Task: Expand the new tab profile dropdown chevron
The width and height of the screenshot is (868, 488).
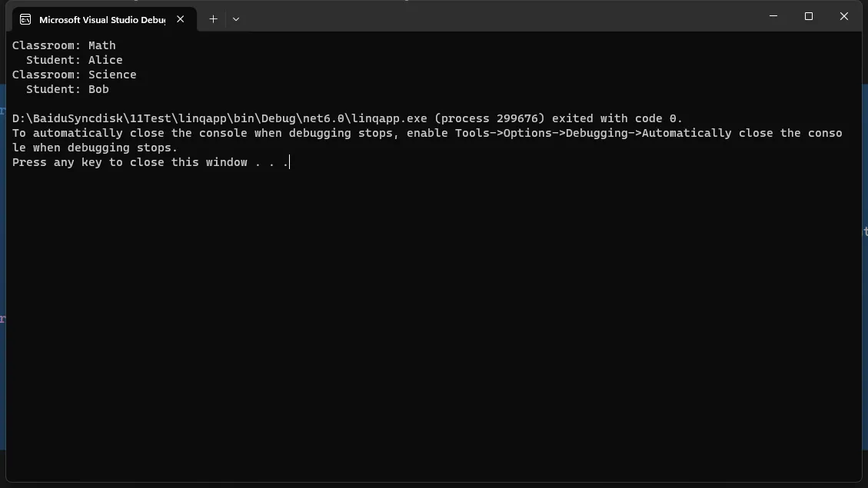Action: point(236,18)
